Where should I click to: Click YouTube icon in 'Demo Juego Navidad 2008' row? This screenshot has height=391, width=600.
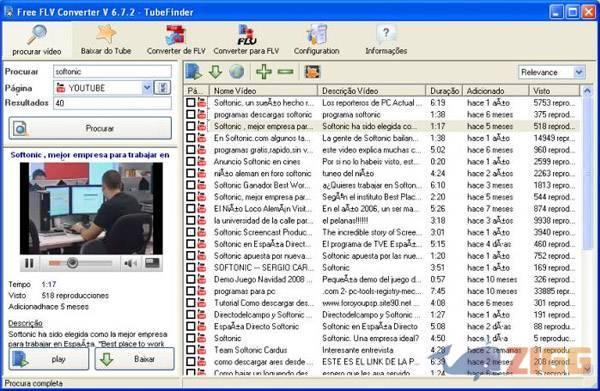coord(202,279)
